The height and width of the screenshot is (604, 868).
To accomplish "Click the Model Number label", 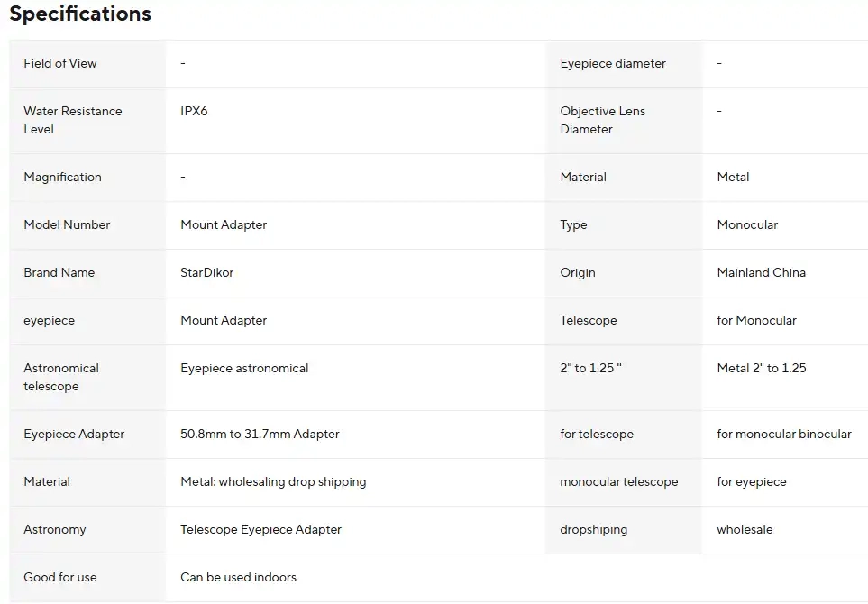I will click(67, 224).
